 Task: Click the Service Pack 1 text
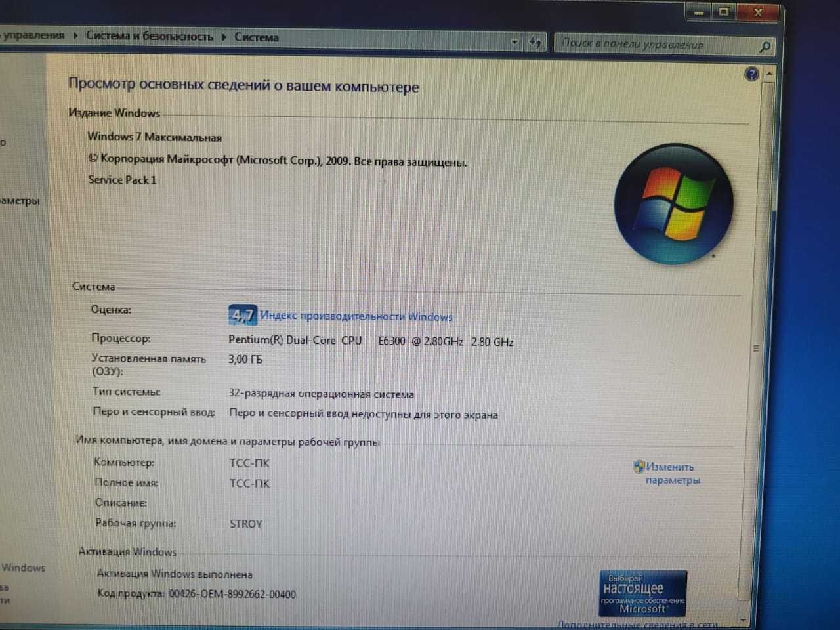coord(122,180)
